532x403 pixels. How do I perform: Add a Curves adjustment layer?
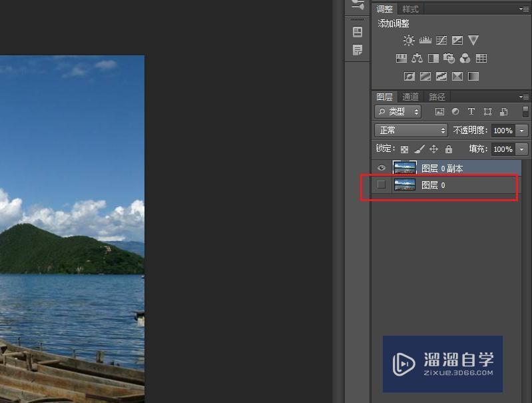click(441, 41)
